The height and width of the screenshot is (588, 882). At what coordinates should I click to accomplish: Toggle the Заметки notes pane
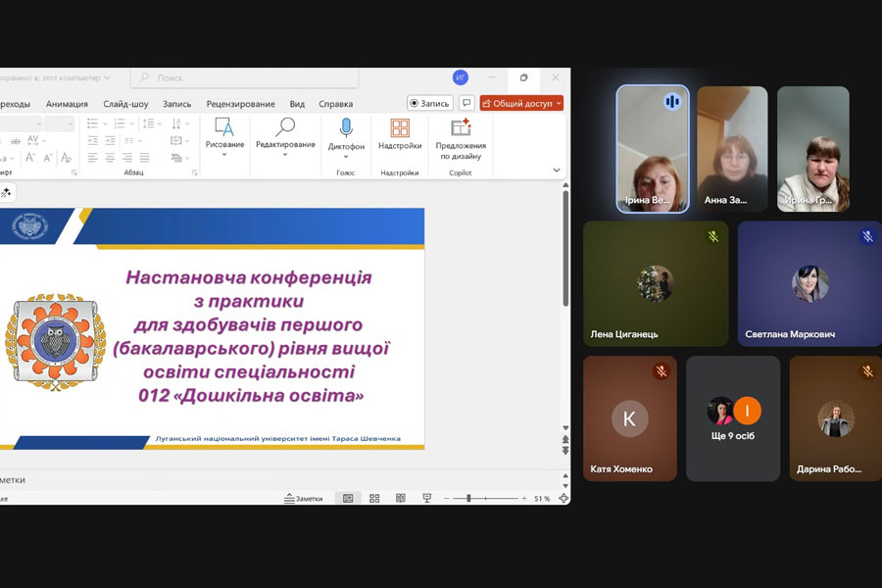(x=303, y=499)
